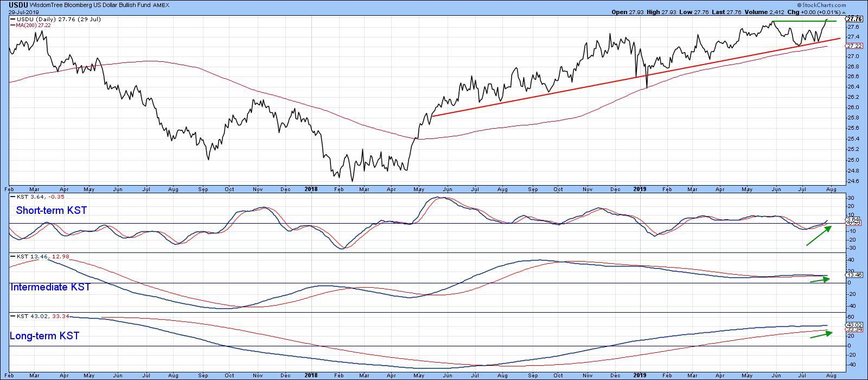This screenshot has height=380, width=868.
Task: Select the KST 13.46, 12.98 legend
Action: click(x=39, y=256)
